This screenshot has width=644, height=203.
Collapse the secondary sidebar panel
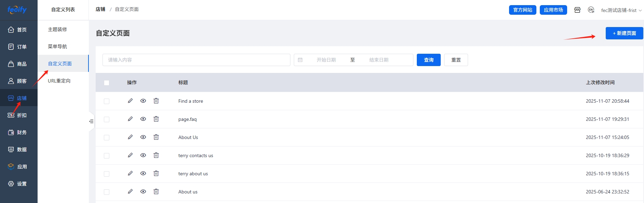91,122
